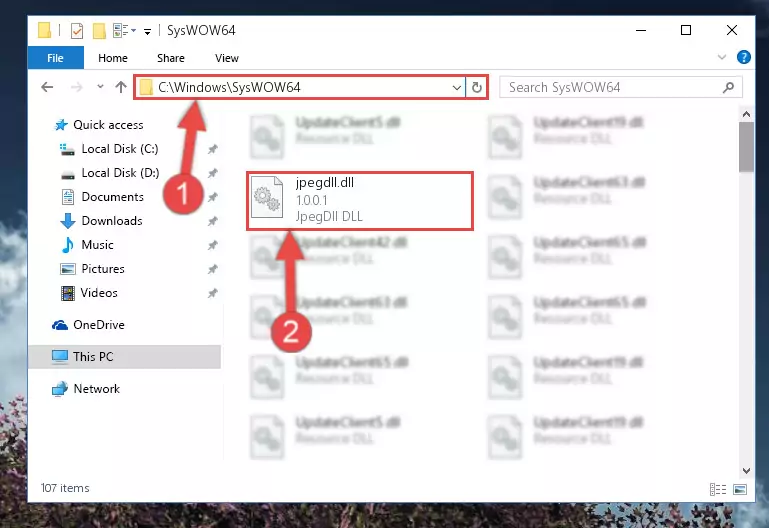Screen dimensions: 769x528
Task: Click the 107 items status text
Action: 65,488
